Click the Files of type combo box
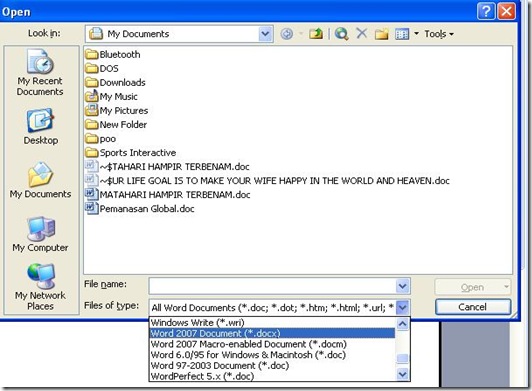This screenshot has height=391, width=532. (x=279, y=308)
